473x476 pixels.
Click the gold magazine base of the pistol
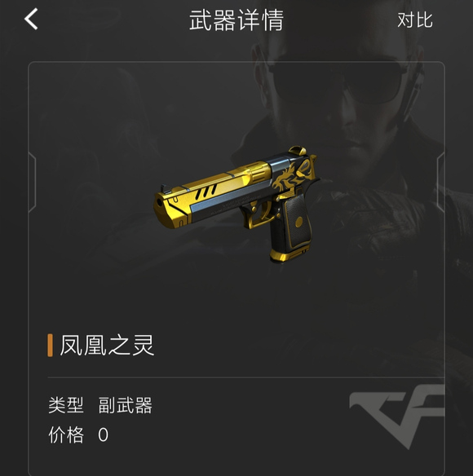coord(289,254)
